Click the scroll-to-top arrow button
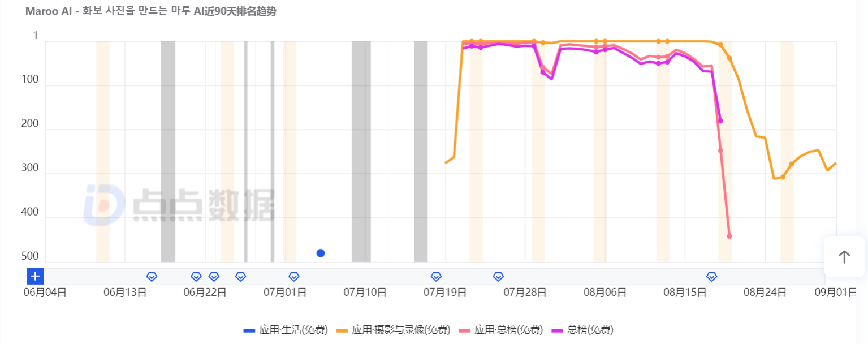 [844, 257]
